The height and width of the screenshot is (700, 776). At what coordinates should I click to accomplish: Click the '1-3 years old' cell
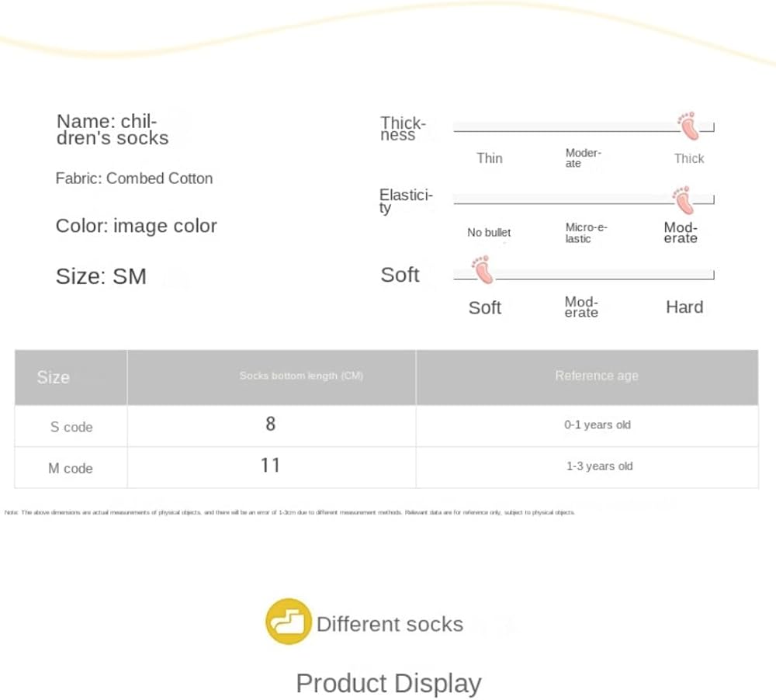[x=599, y=466]
